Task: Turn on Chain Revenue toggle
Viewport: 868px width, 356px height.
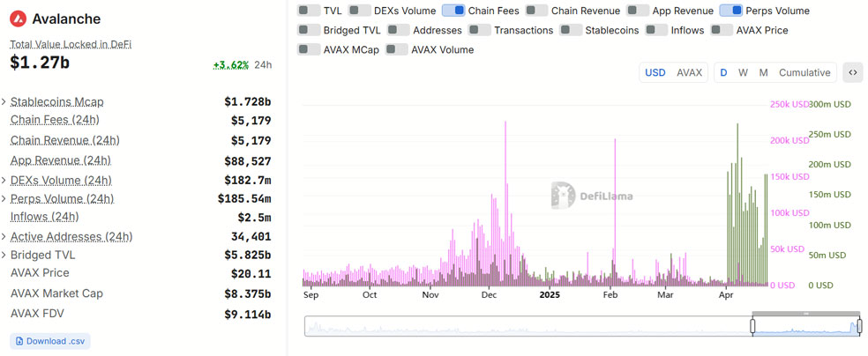Action: (x=536, y=11)
